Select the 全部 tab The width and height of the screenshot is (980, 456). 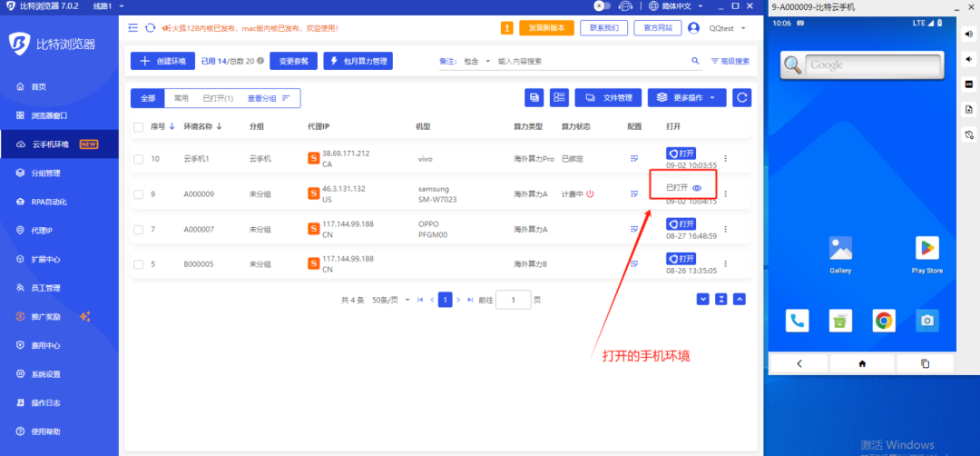tap(148, 98)
